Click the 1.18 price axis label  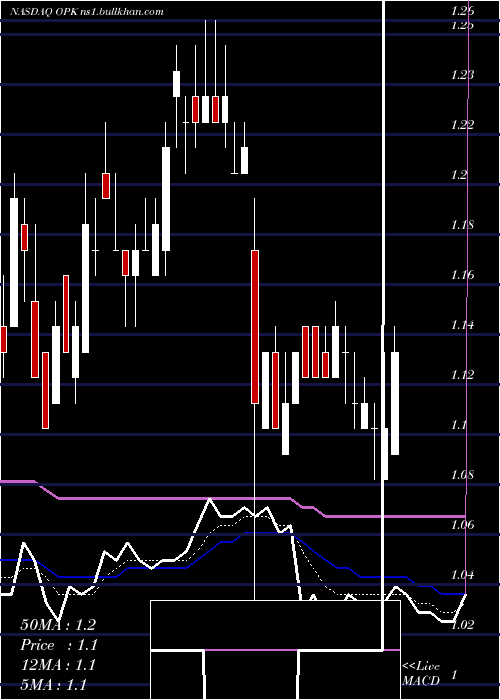[x=461, y=225]
